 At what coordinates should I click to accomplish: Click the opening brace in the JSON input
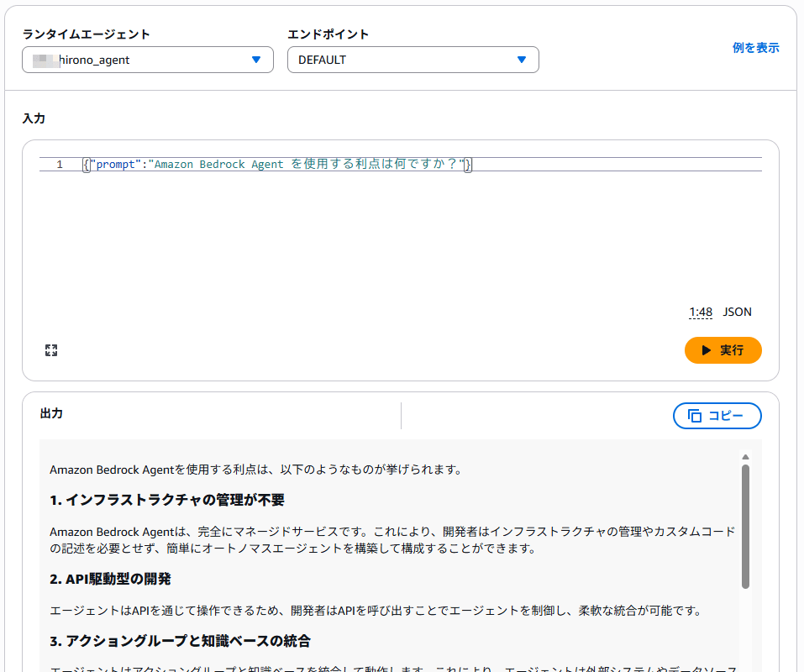tap(86, 165)
